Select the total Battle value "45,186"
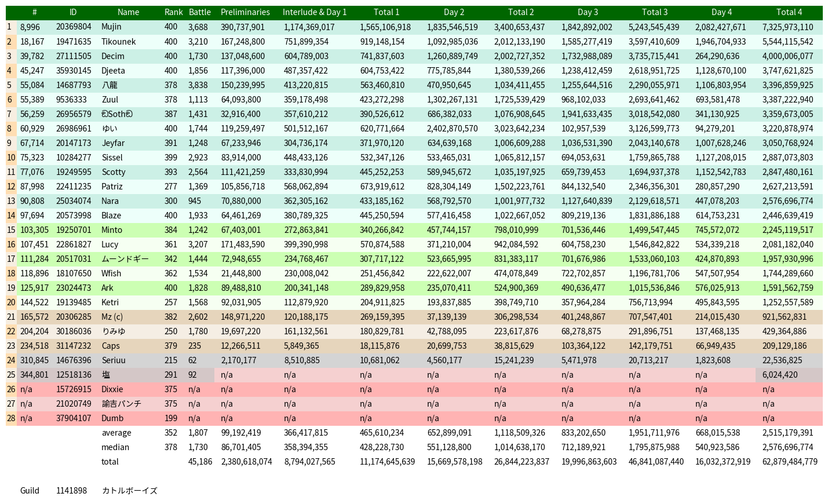Image resolution: width=828 pixels, height=504 pixels. pos(200,462)
